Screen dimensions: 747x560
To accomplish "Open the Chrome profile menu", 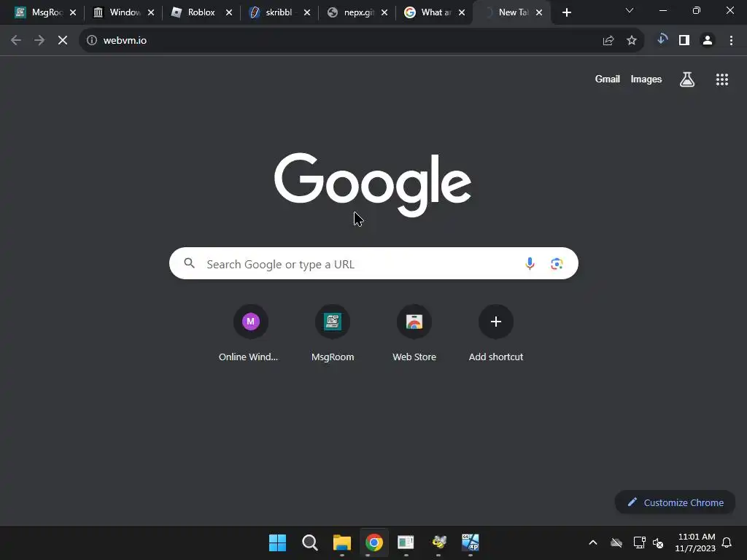I will click(x=708, y=41).
